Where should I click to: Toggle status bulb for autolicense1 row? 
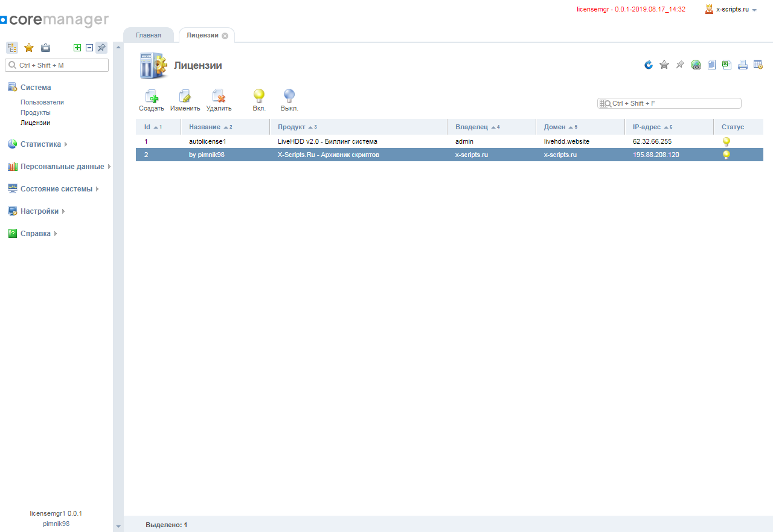click(726, 141)
